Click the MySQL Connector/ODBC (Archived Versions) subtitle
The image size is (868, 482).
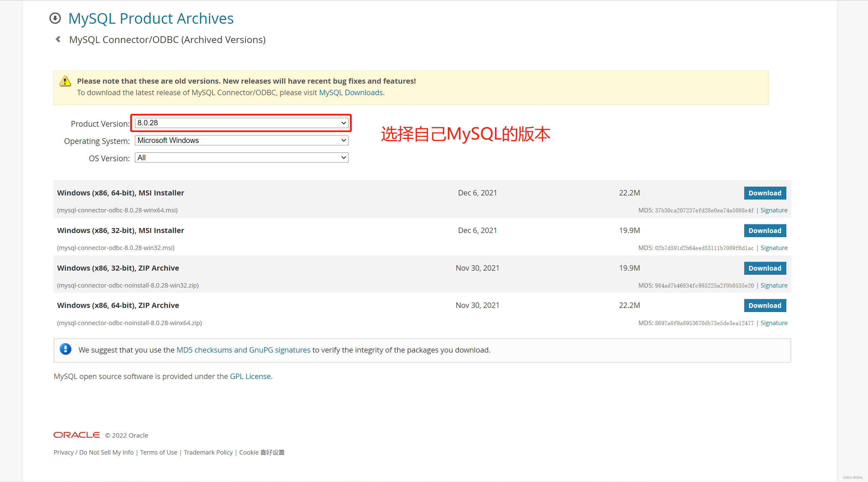click(x=167, y=40)
